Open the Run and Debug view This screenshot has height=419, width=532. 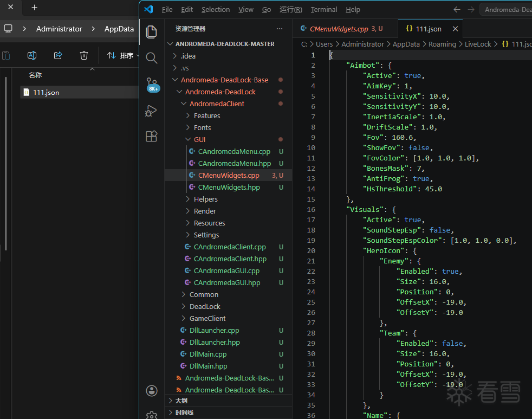pyautogui.click(x=151, y=111)
